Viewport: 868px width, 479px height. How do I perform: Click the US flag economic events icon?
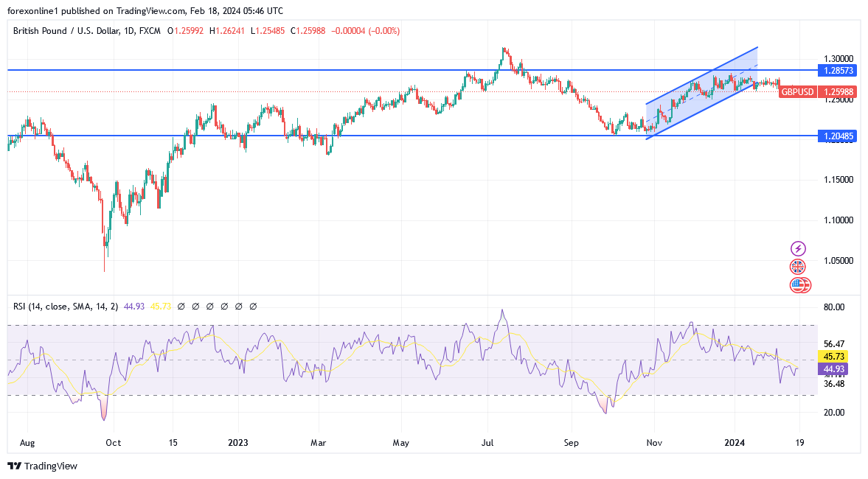click(x=800, y=284)
